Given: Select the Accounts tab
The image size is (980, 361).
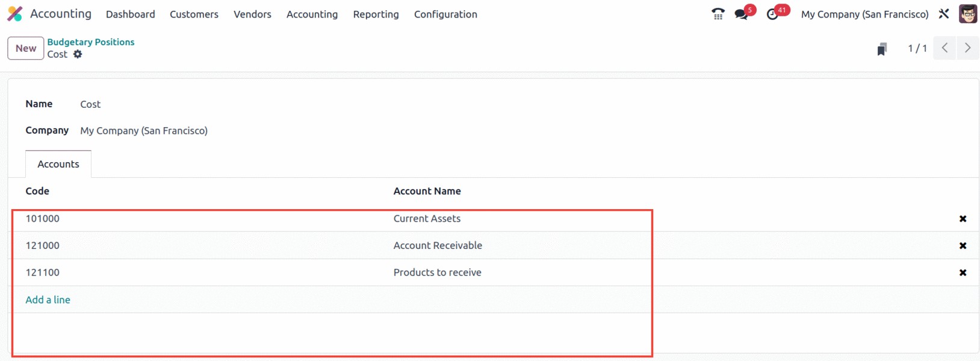Looking at the screenshot, I should [58, 164].
